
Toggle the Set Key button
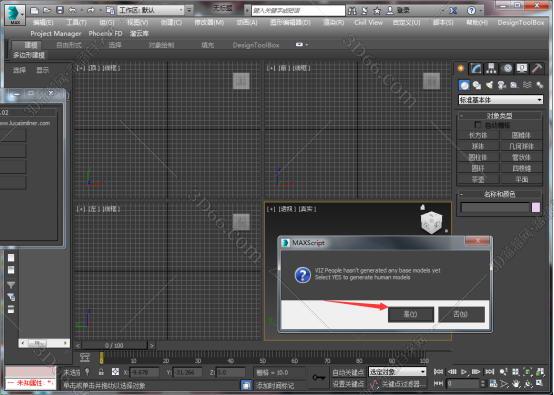[x=348, y=384]
